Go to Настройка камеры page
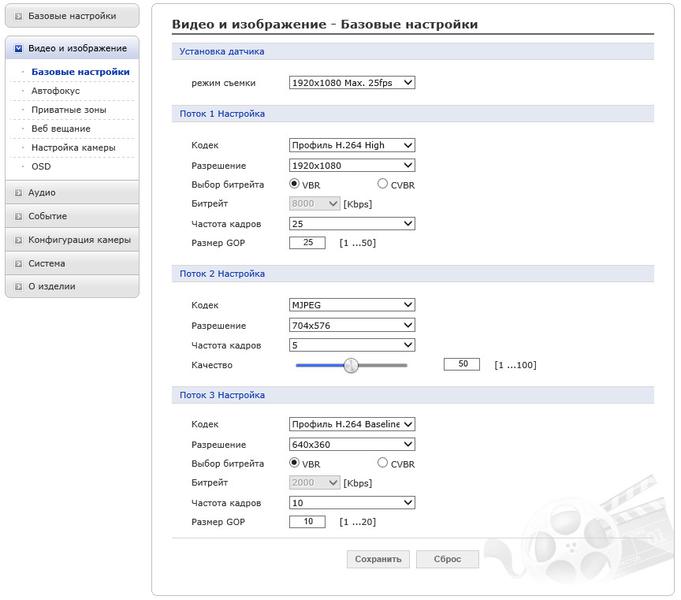Screen dimensions: 681x600 tap(73, 148)
